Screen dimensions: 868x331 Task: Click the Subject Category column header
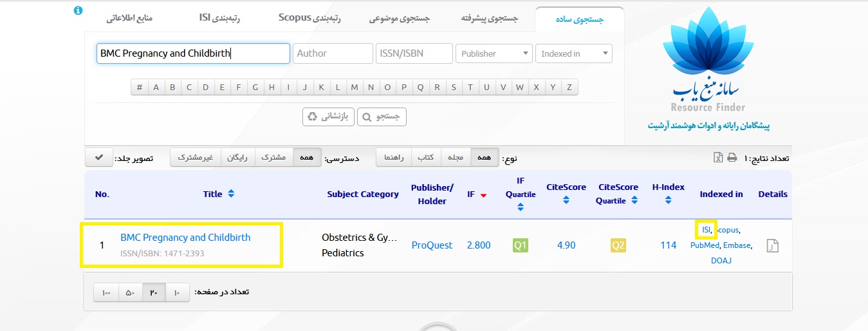click(x=363, y=194)
